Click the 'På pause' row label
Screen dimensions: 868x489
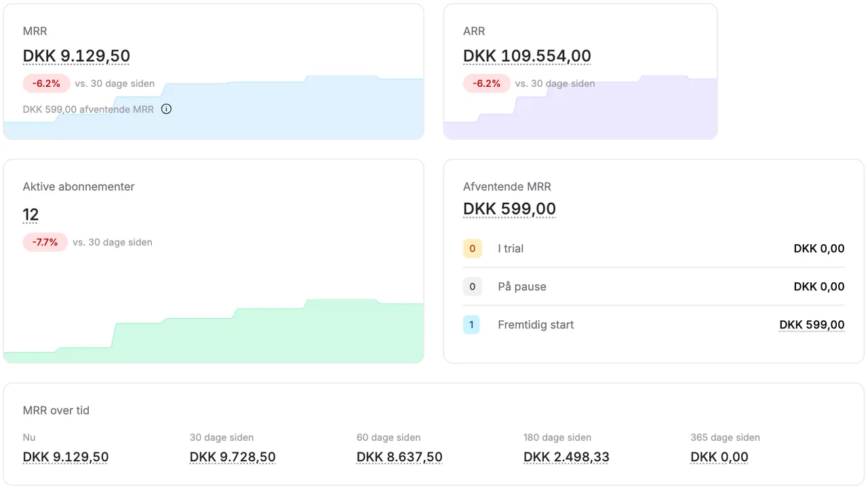(x=522, y=287)
